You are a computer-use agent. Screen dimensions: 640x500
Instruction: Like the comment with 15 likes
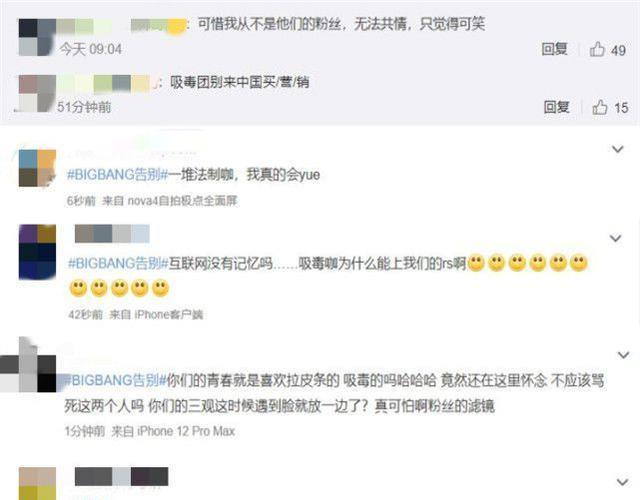click(600, 107)
